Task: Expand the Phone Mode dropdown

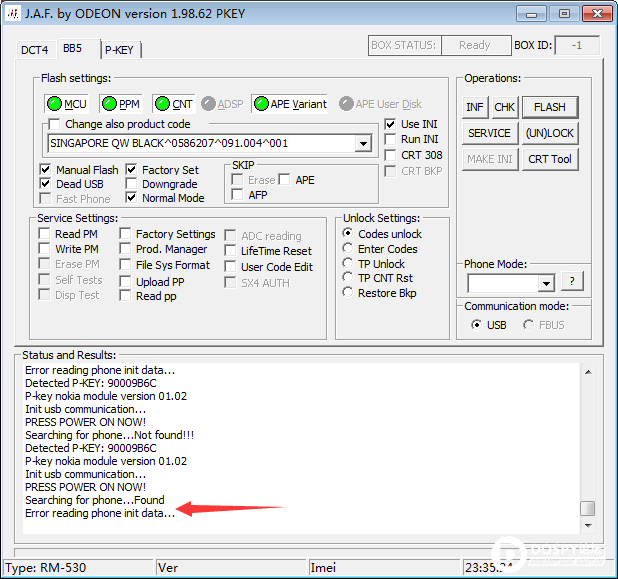Action: click(546, 283)
